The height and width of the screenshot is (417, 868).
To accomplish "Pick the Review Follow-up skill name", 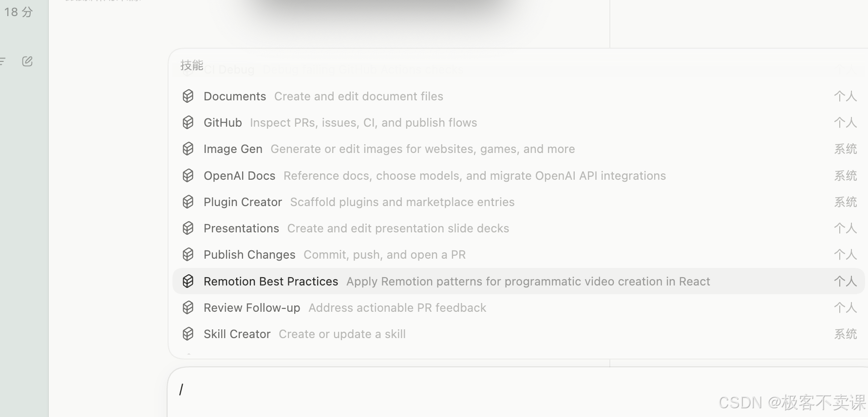I will (x=252, y=307).
